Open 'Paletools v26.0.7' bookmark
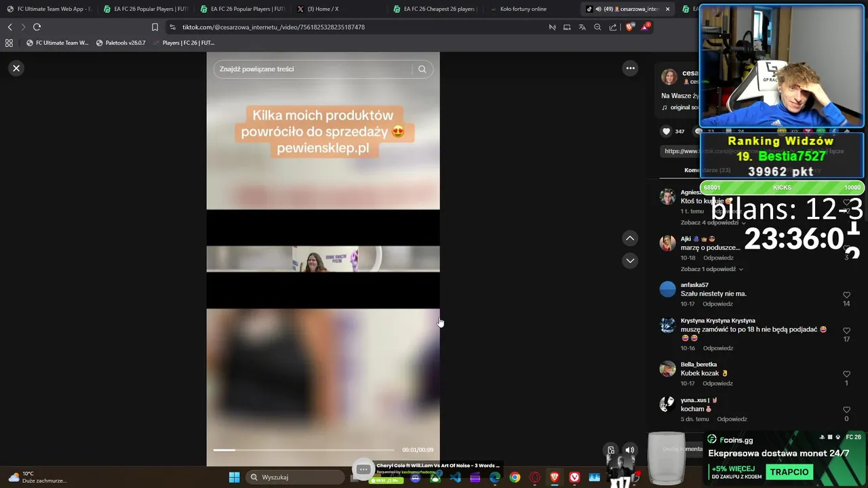 tap(121, 43)
